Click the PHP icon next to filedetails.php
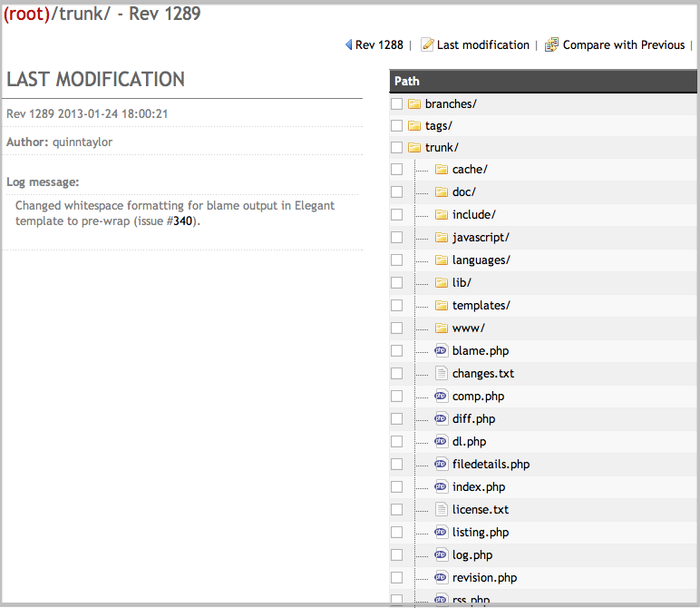This screenshot has height=608, width=700. [x=442, y=464]
